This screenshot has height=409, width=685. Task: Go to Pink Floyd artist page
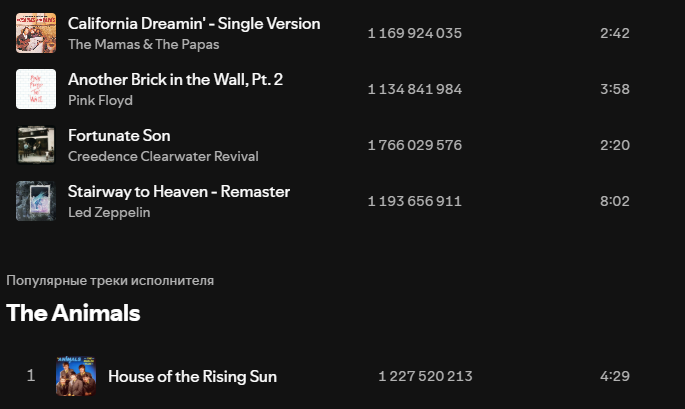coord(100,101)
